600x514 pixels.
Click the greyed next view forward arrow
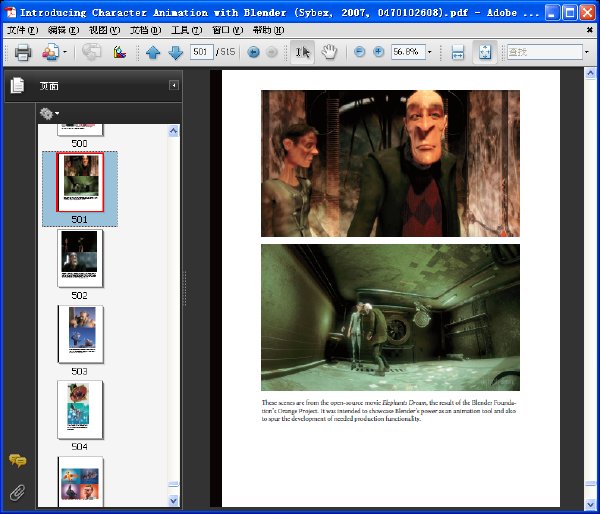point(272,52)
